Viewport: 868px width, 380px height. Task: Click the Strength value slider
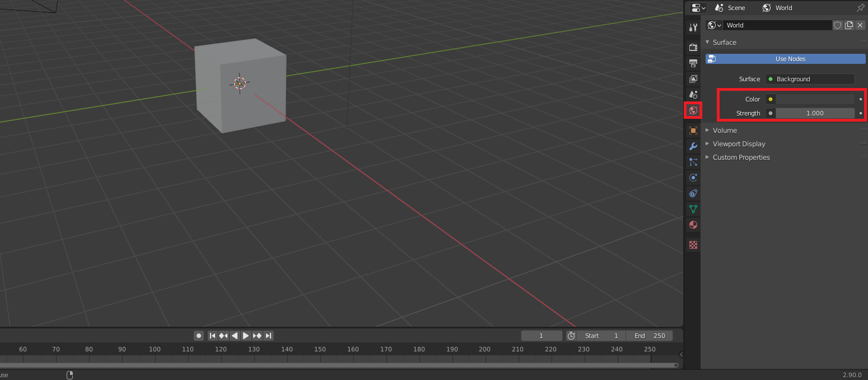[815, 113]
